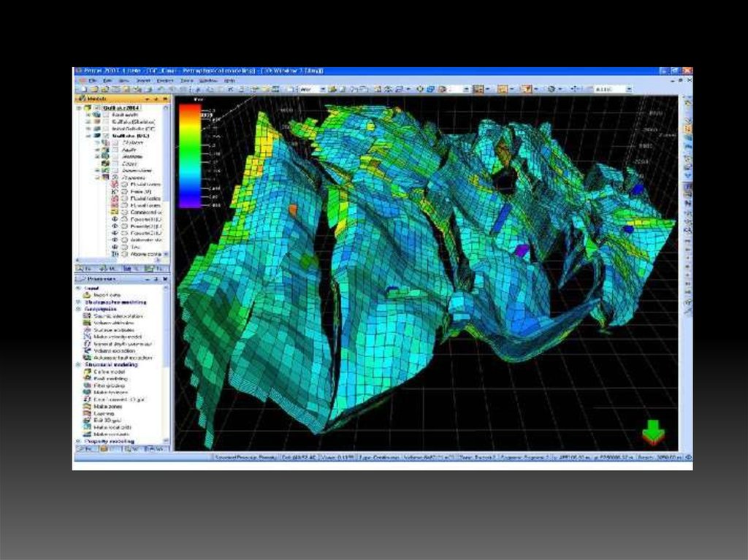The width and height of the screenshot is (748, 560).
Task: Click the green down-arrow axis indicator
Action: [x=653, y=433]
